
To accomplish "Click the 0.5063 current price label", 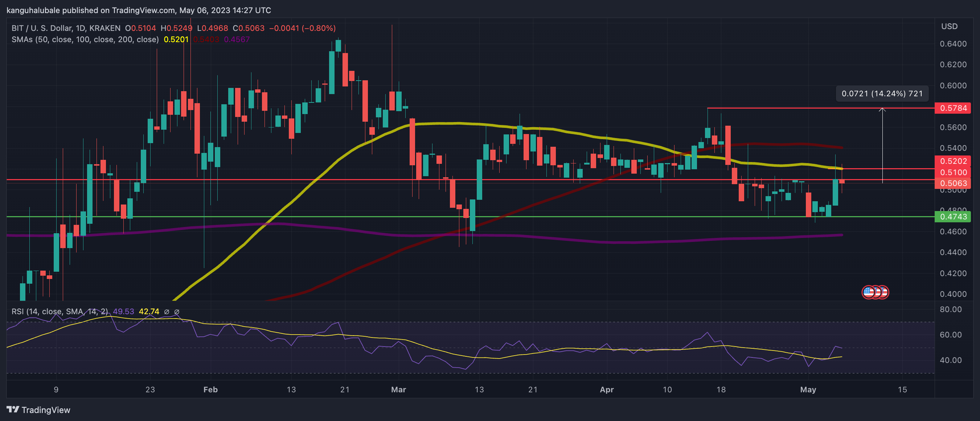I will coord(953,183).
